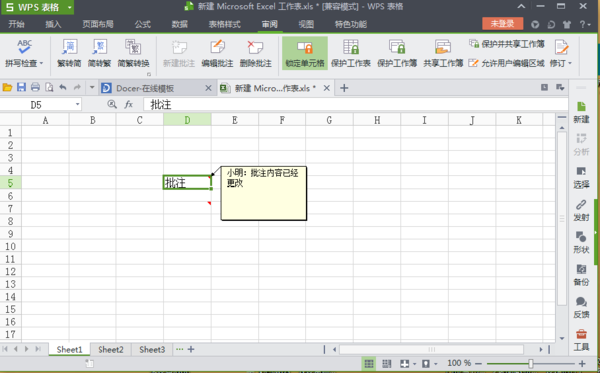Viewport: 600px width, 373px height.
Task: Open the name box dropdown arrow
Action: [78, 104]
